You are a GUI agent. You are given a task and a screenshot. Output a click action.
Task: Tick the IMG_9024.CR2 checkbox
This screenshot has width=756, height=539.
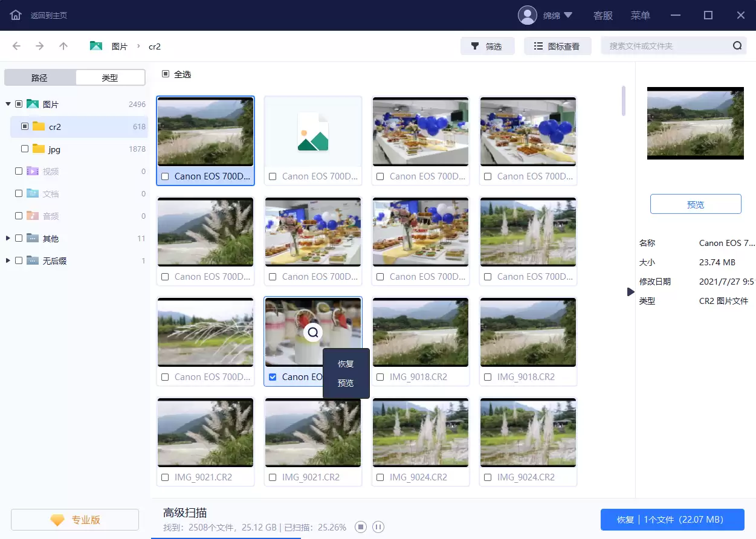380,477
